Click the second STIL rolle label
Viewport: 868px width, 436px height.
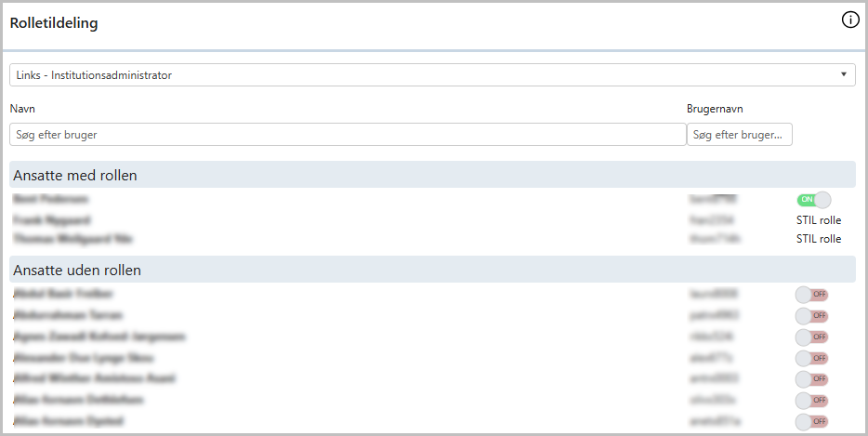[819, 239]
